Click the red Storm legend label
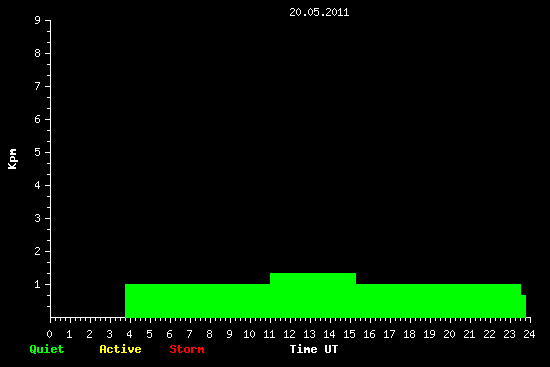Viewport: 550px width, 367px height. click(x=187, y=349)
